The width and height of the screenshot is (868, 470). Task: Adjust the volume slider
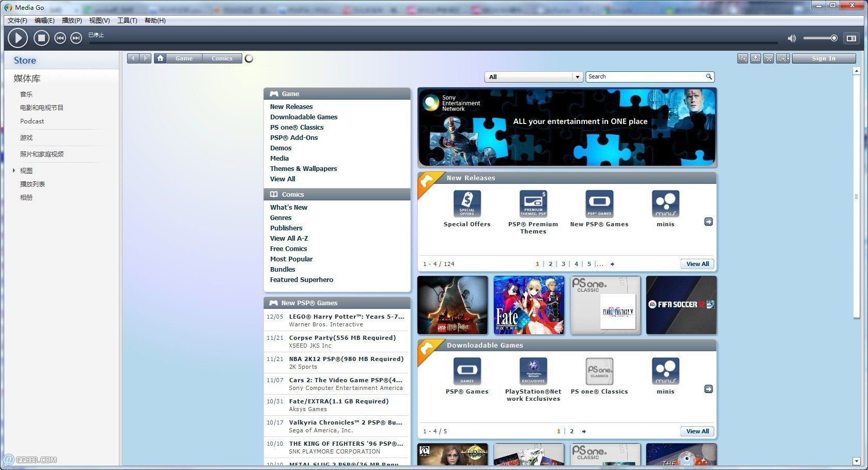tap(820, 38)
